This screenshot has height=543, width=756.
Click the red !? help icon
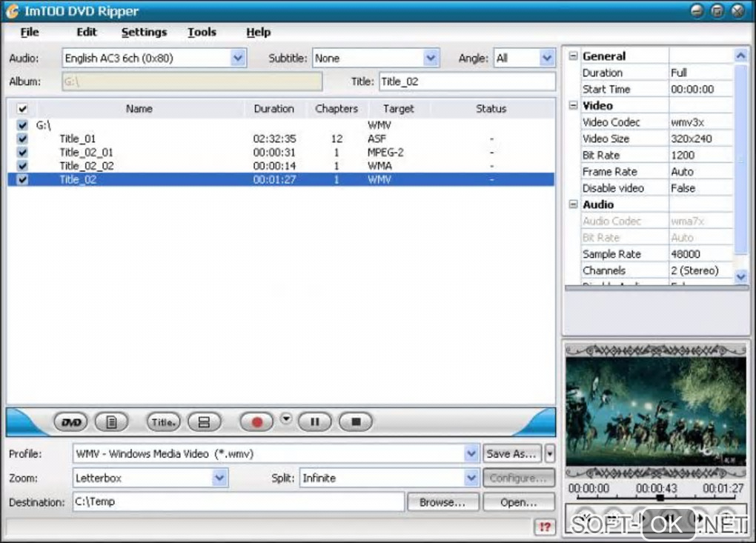545,527
